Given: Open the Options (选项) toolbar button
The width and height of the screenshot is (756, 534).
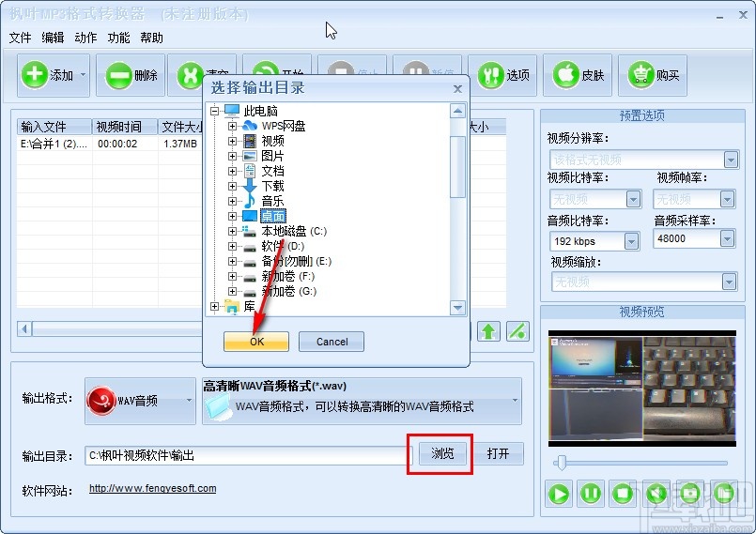Looking at the screenshot, I should [x=502, y=75].
